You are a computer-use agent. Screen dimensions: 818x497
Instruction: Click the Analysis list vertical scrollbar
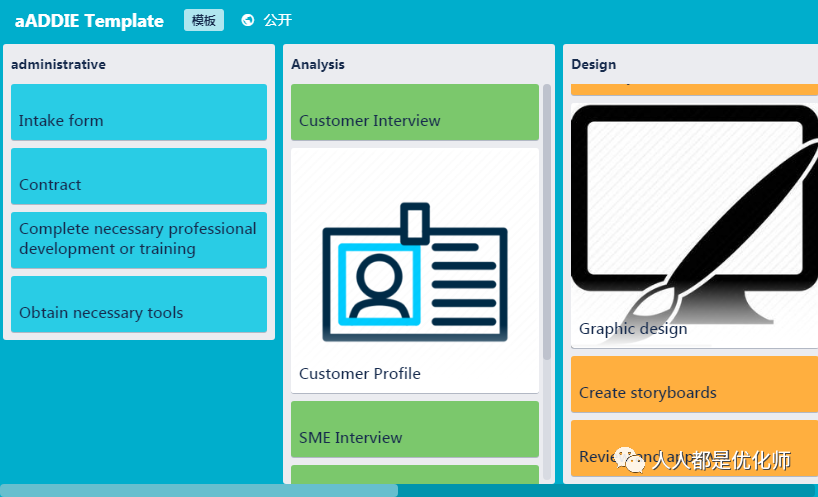tap(547, 220)
